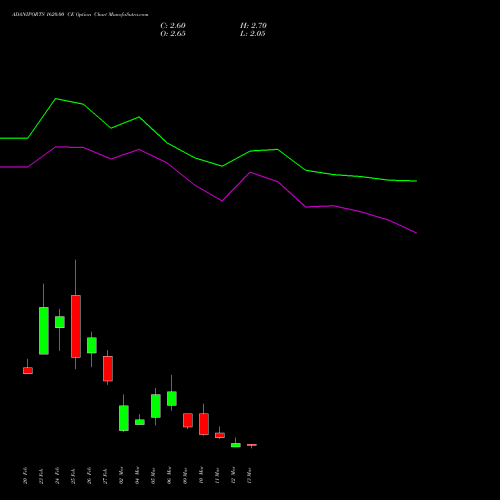Select the flat red candle for 13 Mar

coord(252,445)
